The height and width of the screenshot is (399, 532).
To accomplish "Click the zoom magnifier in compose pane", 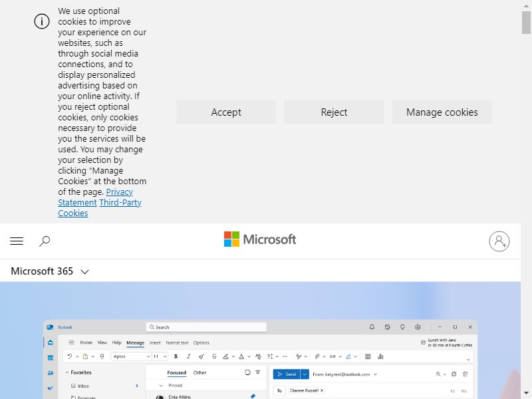I will [x=438, y=374].
